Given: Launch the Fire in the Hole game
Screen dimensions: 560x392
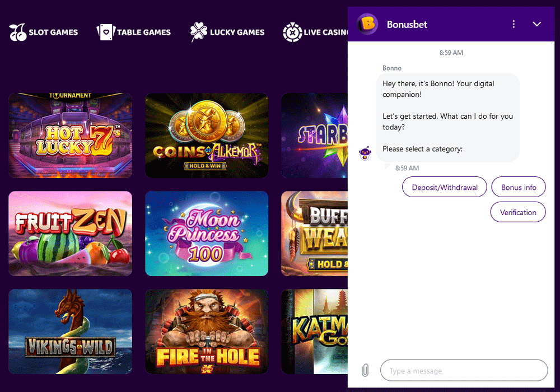Looking at the screenshot, I should point(207,332).
